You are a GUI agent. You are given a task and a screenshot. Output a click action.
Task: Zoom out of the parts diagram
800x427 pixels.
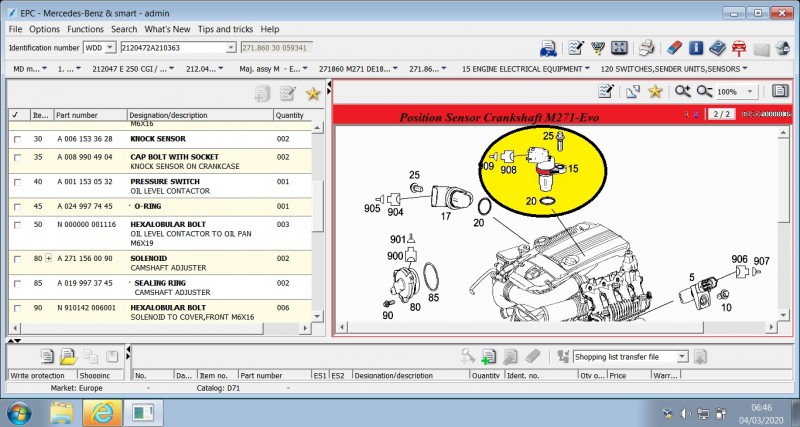pyautogui.click(x=705, y=91)
